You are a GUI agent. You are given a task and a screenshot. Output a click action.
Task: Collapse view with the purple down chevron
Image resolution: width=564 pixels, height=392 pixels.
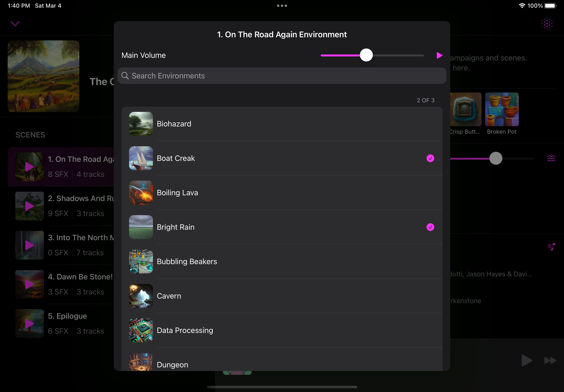click(15, 24)
